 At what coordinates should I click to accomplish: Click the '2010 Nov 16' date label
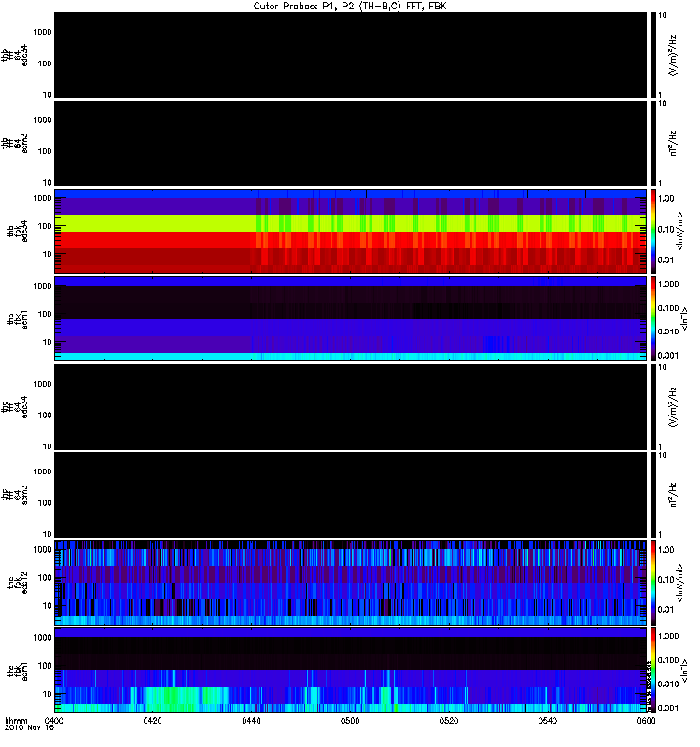[x=29, y=727]
